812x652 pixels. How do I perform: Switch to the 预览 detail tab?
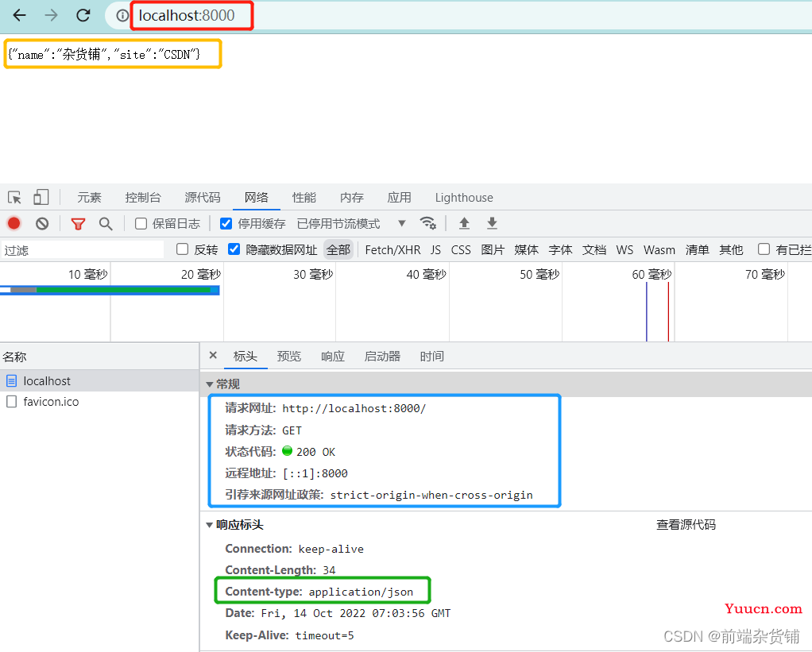pyautogui.click(x=289, y=356)
